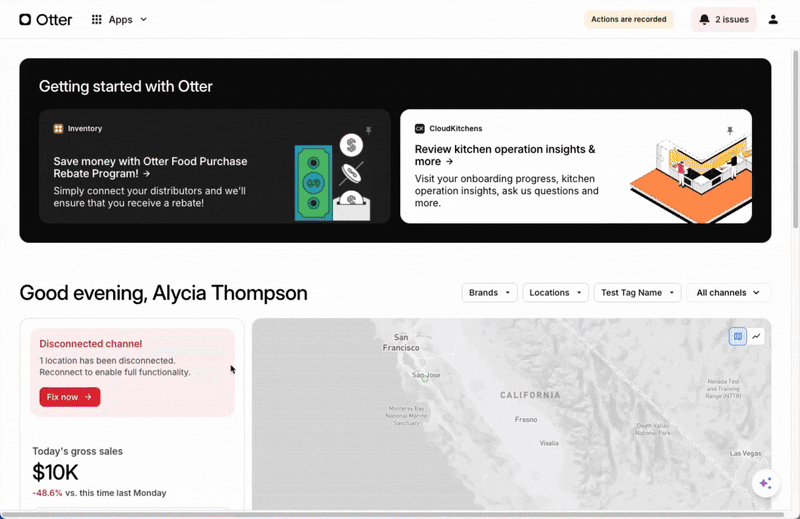Click the Fix now button
Image resolution: width=800 pixels, height=519 pixels.
point(70,397)
